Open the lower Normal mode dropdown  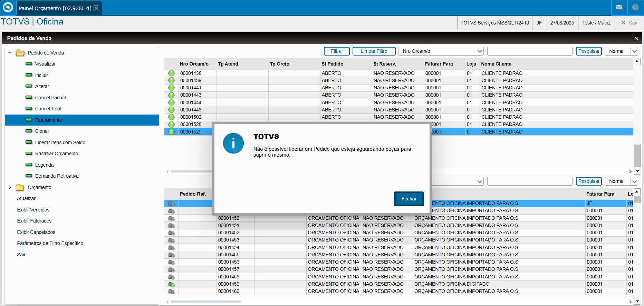click(634, 181)
